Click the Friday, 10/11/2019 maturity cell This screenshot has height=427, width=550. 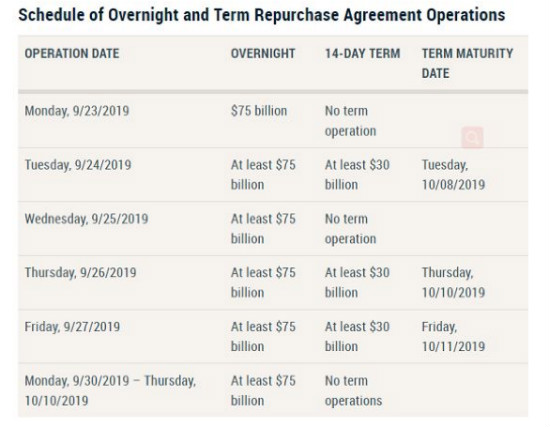pos(453,336)
